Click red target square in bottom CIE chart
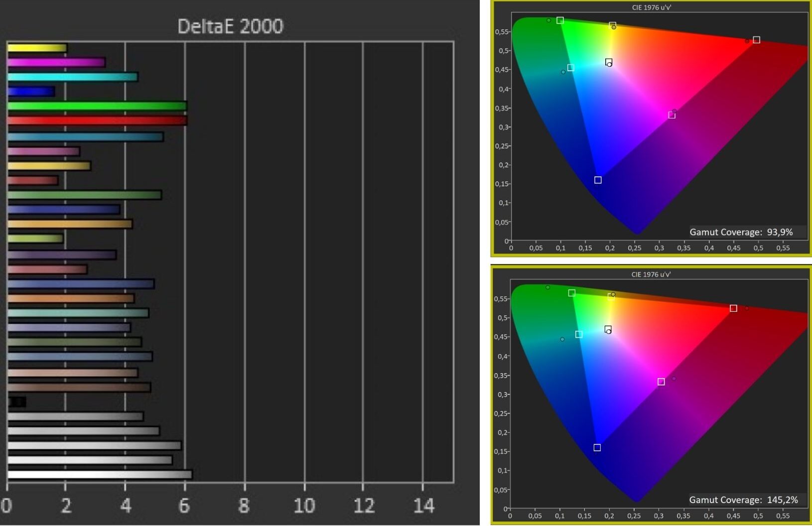Screen dimensions: 812x526 pos(733,308)
